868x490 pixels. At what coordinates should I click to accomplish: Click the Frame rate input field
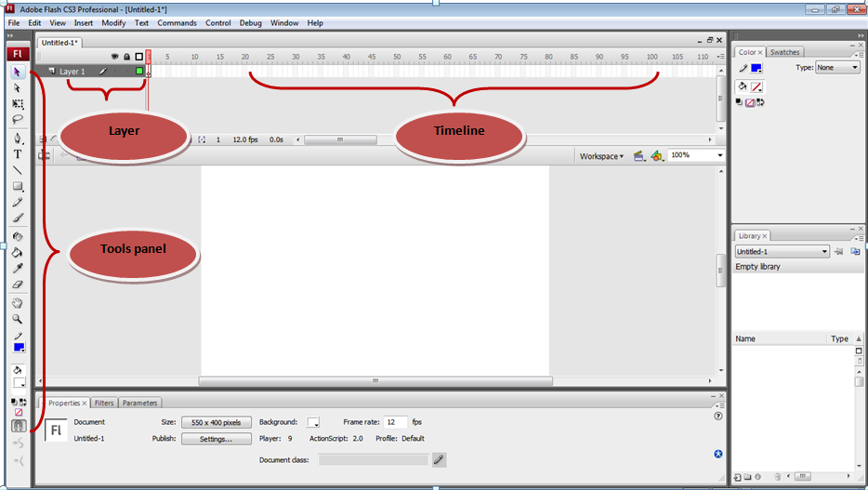click(395, 422)
